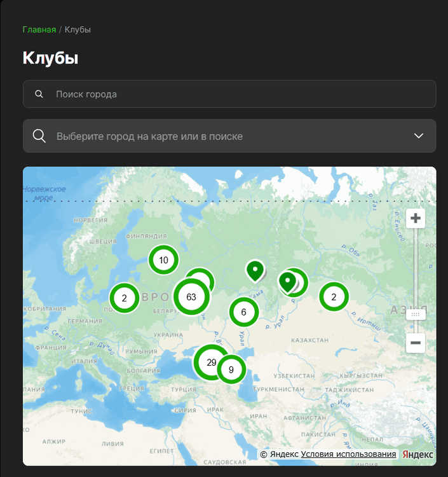Click the КАЗАХСТАН label on the map
The width and height of the screenshot is (448, 477).
[x=309, y=340]
